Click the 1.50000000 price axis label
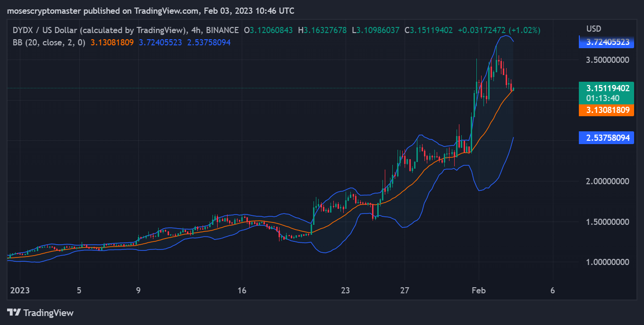The width and height of the screenshot is (644, 325). tap(608, 222)
